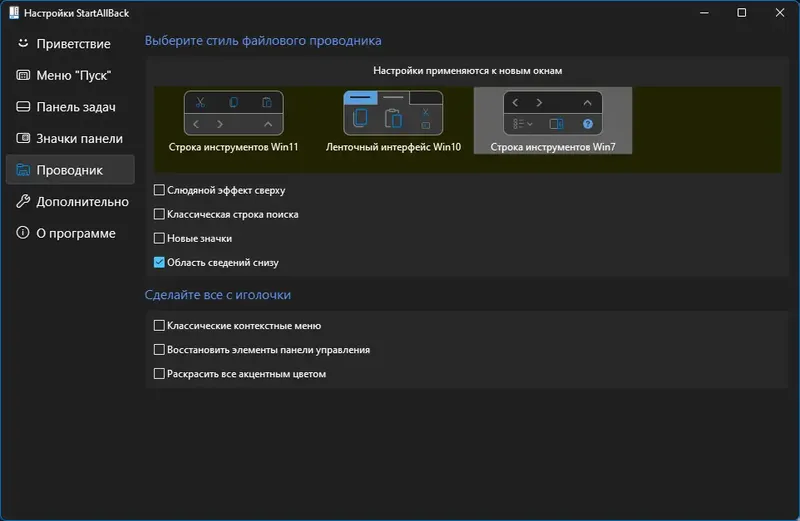Choose the Win11 toolbar style thumbnail
Viewport: 800px width, 521px height.
pos(234,113)
